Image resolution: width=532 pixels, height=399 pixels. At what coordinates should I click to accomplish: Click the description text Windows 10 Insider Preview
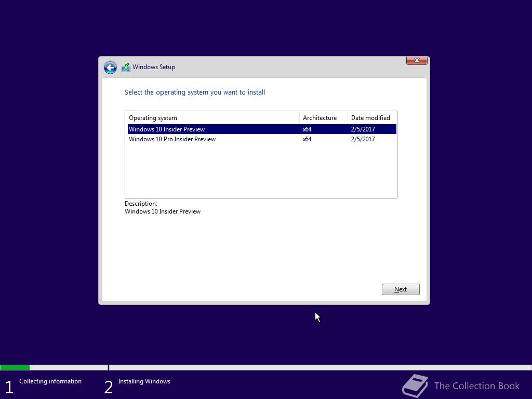tap(163, 211)
